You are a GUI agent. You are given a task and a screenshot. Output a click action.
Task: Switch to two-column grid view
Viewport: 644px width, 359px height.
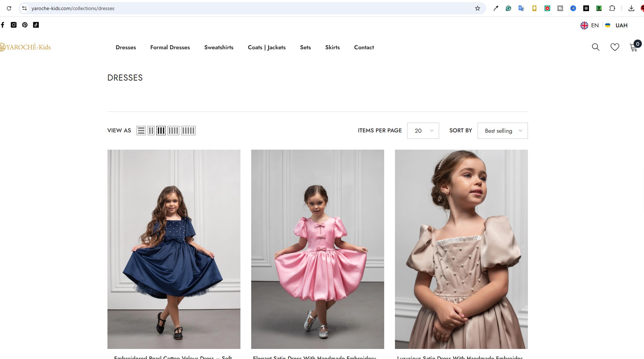pyautogui.click(x=151, y=131)
